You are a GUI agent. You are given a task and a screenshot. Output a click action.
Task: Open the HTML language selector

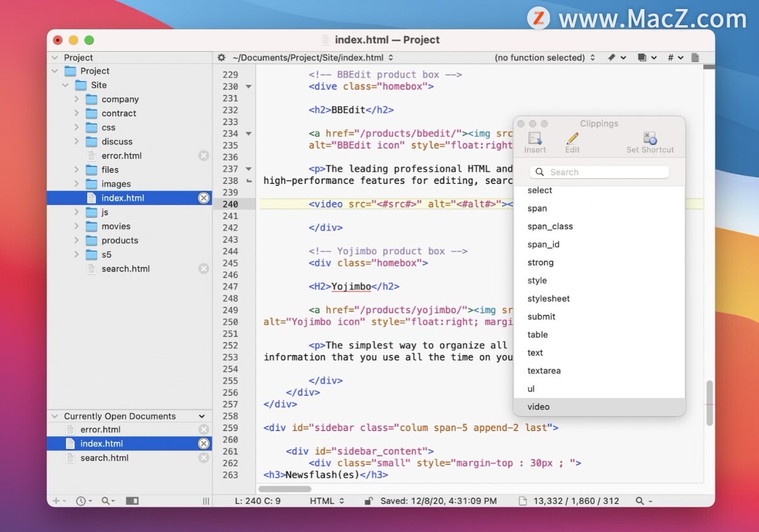(x=327, y=501)
